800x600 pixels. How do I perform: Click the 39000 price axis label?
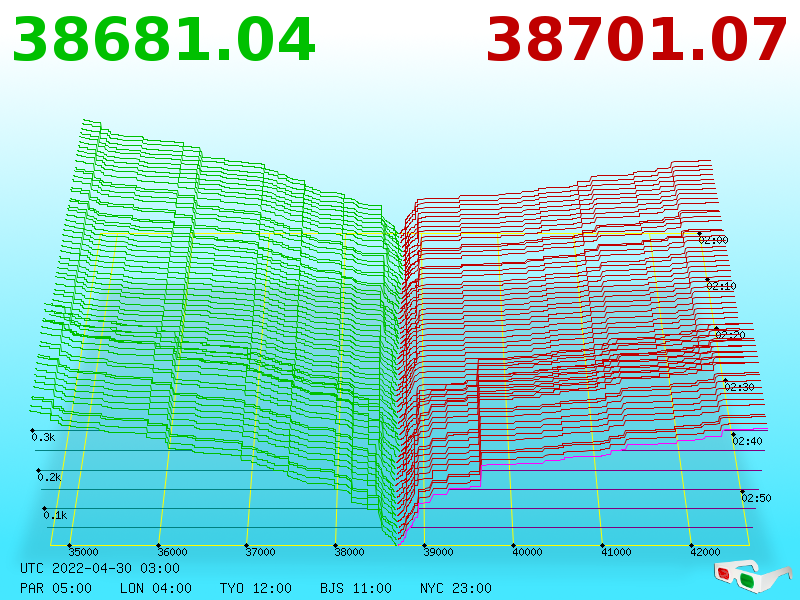[438, 552]
